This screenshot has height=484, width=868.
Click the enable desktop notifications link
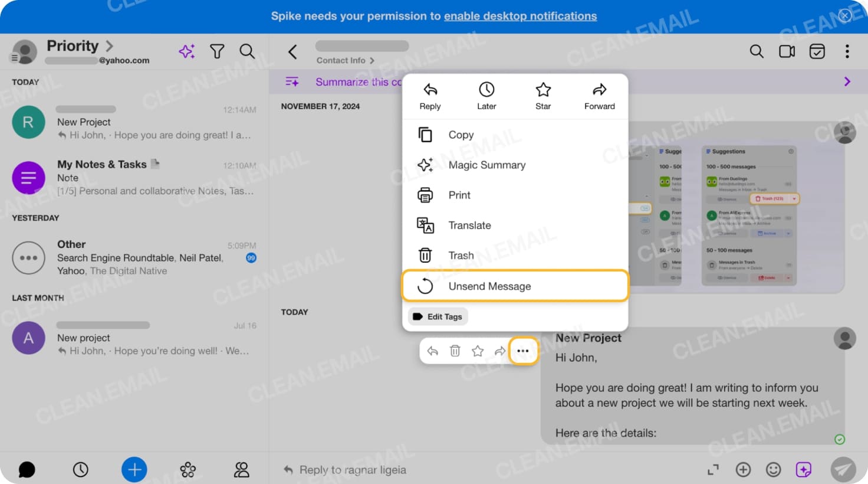[520, 16]
